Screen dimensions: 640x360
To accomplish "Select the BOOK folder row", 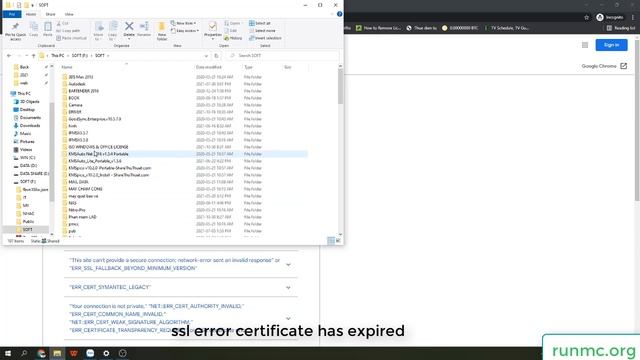I will pyautogui.click(x=184, y=98).
